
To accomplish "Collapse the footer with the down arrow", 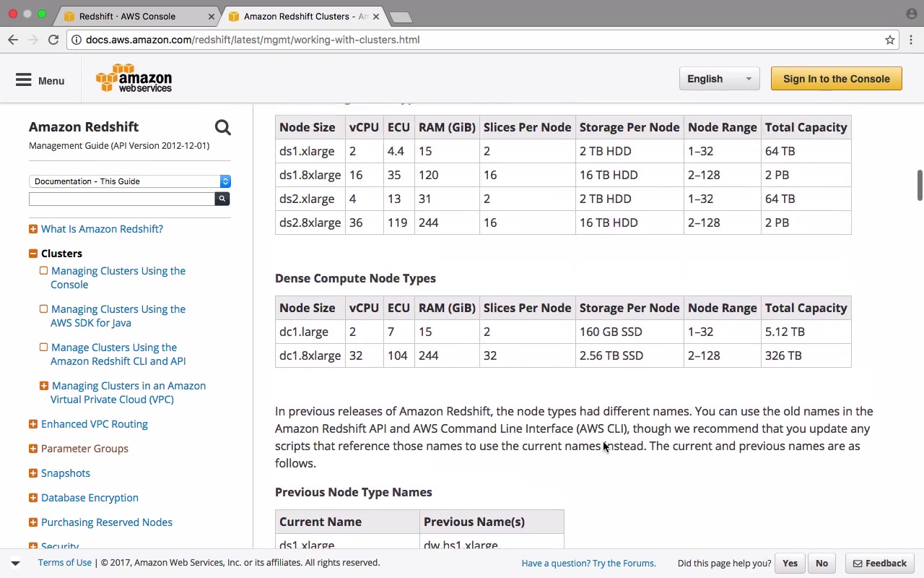I will point(15,563).
